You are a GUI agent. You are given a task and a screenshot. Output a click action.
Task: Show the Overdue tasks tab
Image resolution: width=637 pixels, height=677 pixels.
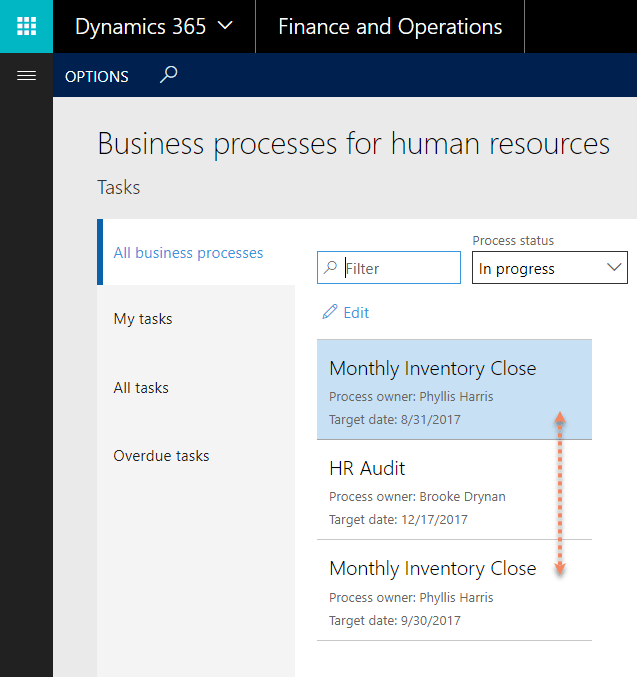point(161,456)
